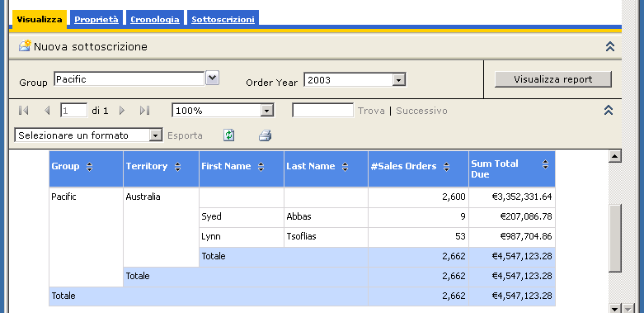Collapse the Nuova sottoscrizione parameters bar

(x=610, y=46)
